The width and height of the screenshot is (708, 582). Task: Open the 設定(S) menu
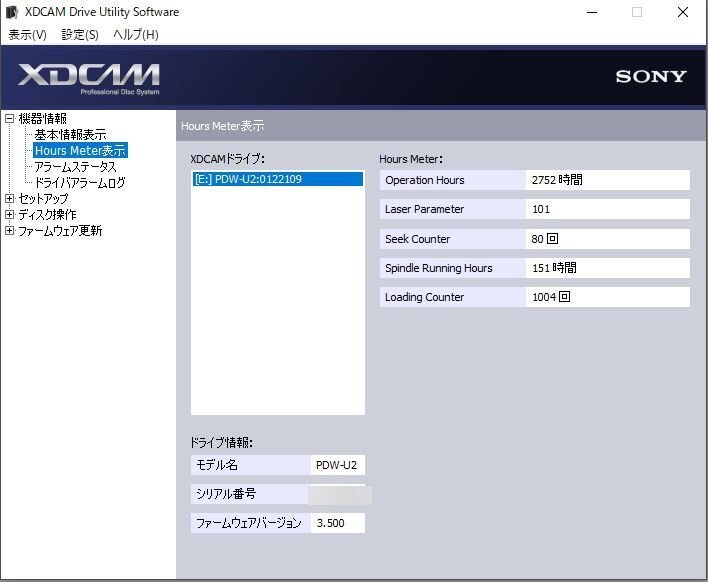pyautogui.click(x=80, y=35)
